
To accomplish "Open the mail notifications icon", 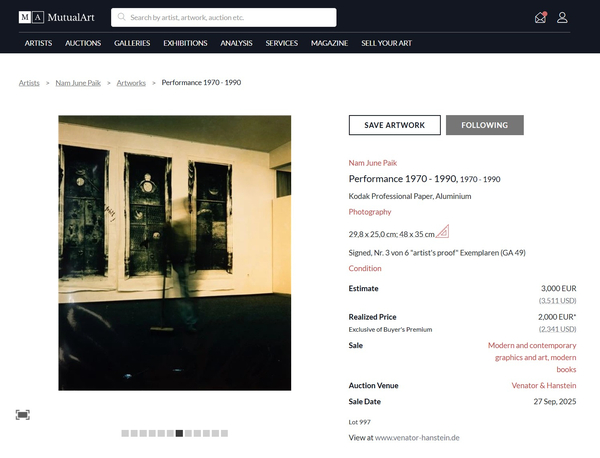I will 541,17.
